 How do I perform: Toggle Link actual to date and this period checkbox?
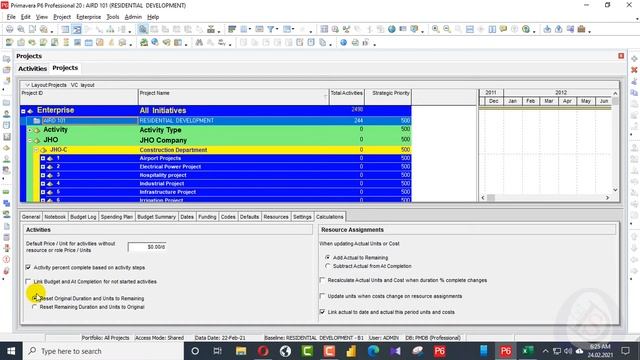322,312
